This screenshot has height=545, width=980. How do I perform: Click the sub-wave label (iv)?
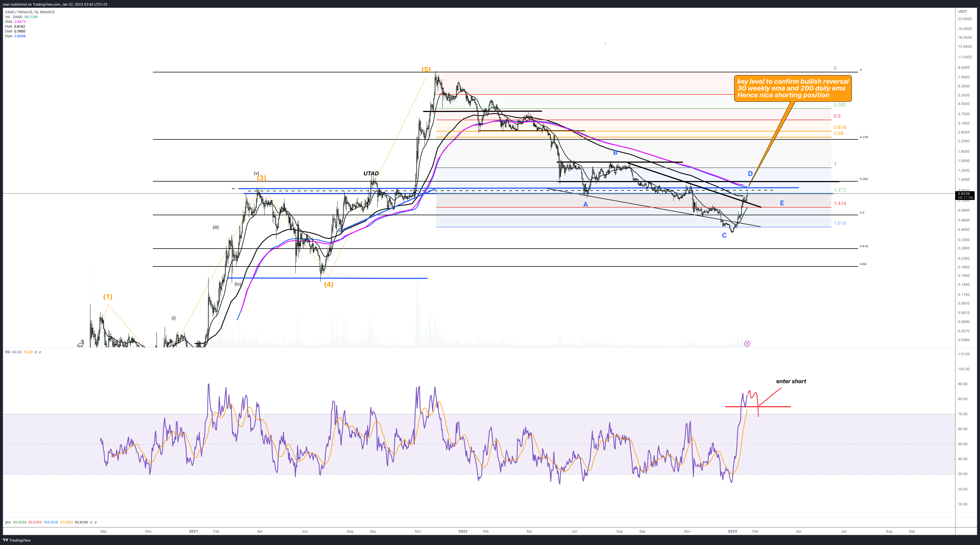[238, 284]
